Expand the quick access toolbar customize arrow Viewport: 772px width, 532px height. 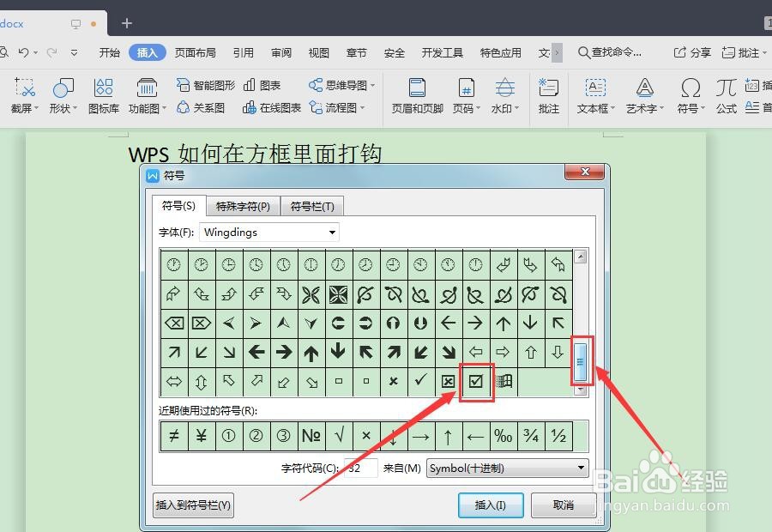pyautogui.click(x=74, y=52)
